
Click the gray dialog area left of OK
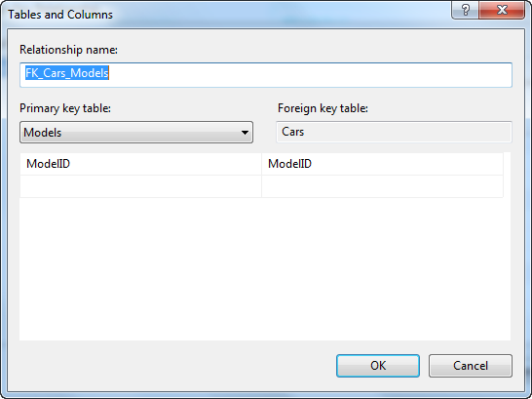pyautogui.click(x=176, y=366)
